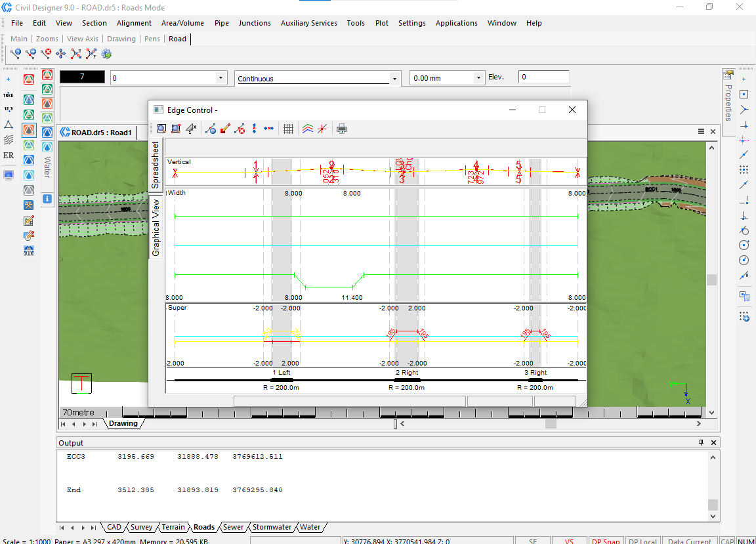Click the drawing vertical scrollbar thumb

pos(711,280)
